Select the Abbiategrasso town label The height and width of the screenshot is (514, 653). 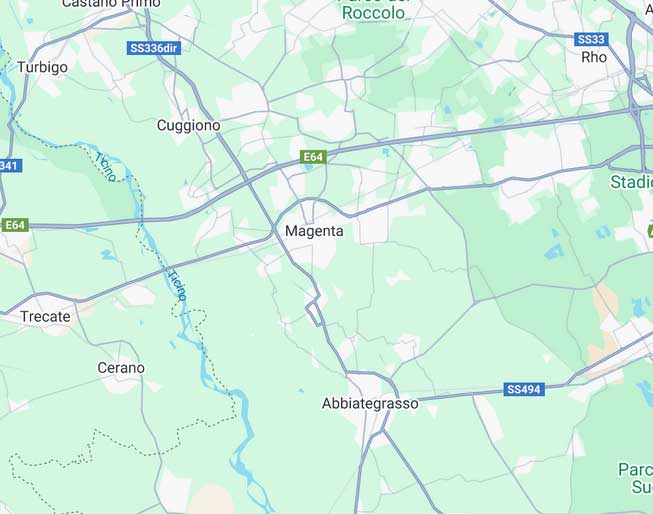pos(370,404)
